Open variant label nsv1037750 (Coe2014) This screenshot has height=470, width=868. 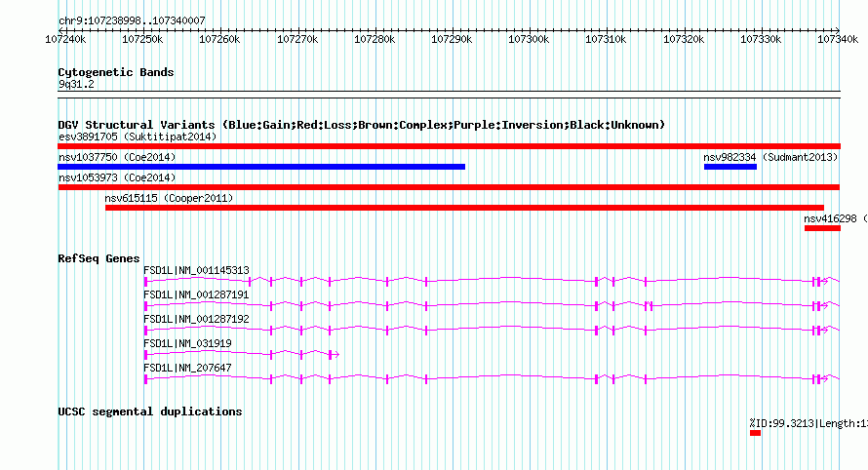(117, 157)
